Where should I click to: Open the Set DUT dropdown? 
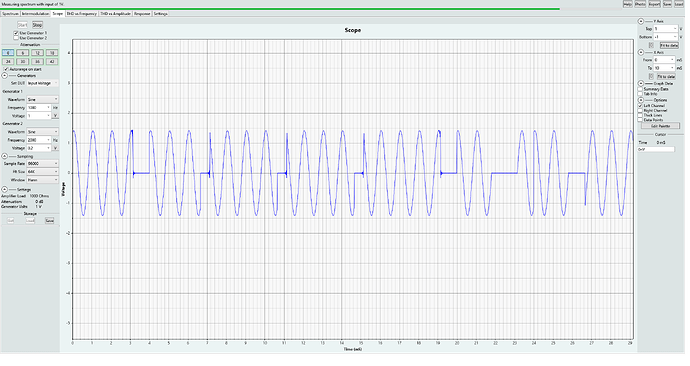(42, 83)
